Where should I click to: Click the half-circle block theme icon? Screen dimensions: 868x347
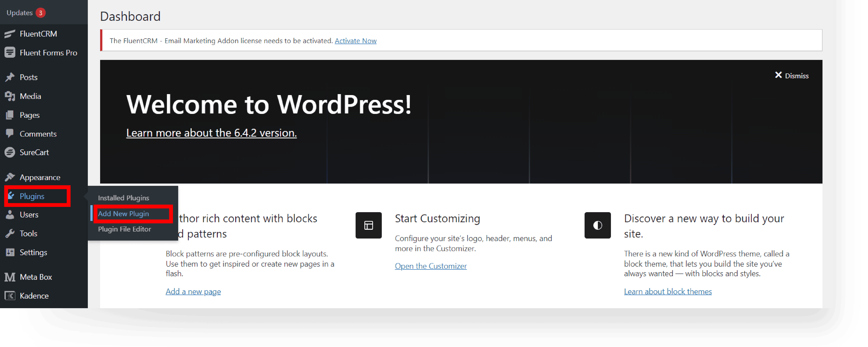point(597,225)
